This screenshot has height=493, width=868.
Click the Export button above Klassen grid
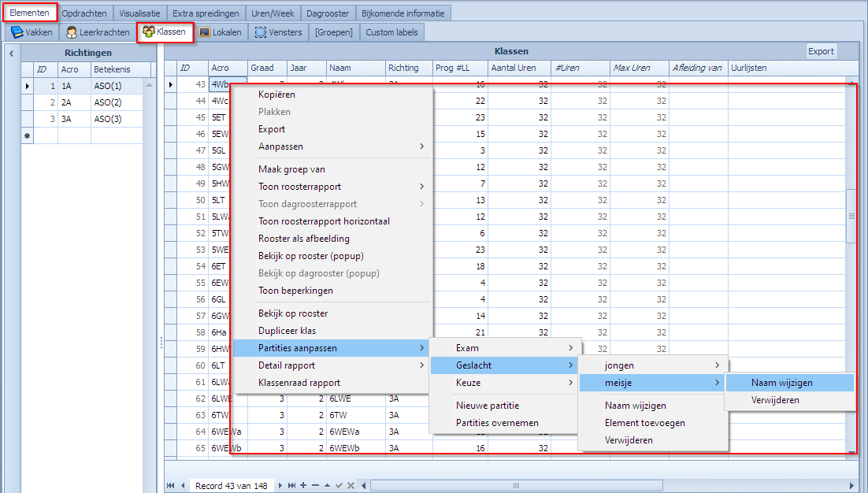point(821,51)
